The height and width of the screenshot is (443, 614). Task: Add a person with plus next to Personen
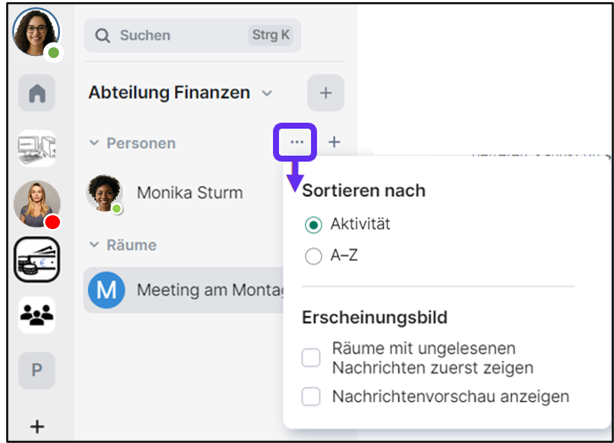coord(334,142)
